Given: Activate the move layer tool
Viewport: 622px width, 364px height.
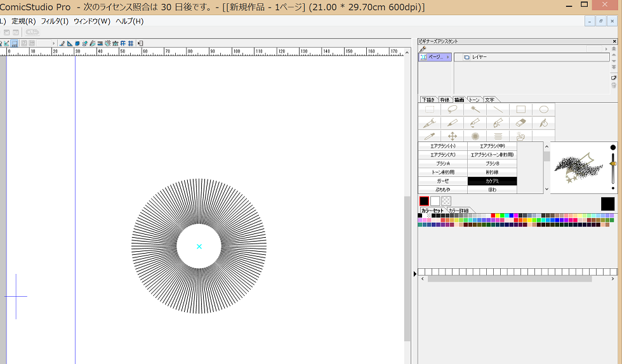Looking at the screenshot, I should pyautogui.click(x=453, y=136).
